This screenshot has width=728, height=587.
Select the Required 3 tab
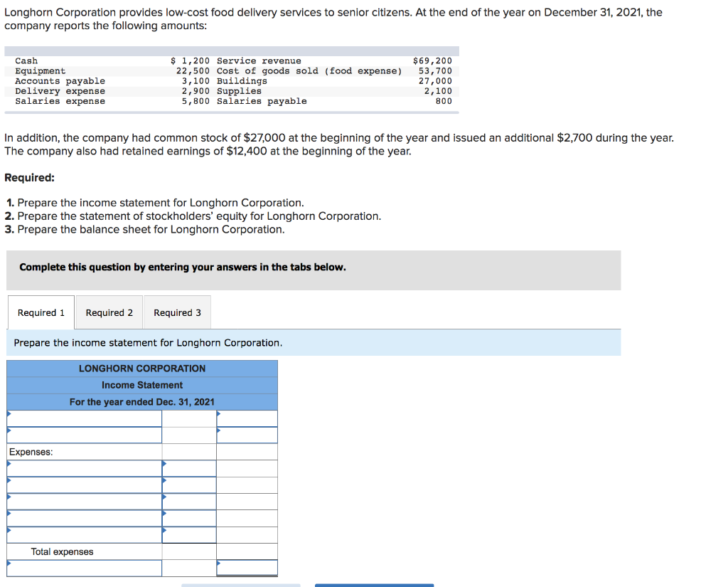tap(177, 312)
